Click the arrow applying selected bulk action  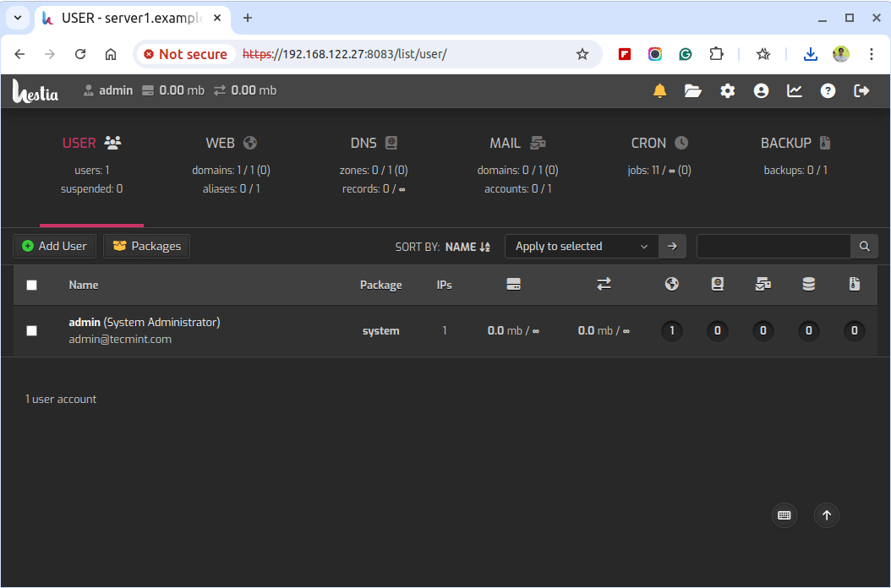[672, 246]
